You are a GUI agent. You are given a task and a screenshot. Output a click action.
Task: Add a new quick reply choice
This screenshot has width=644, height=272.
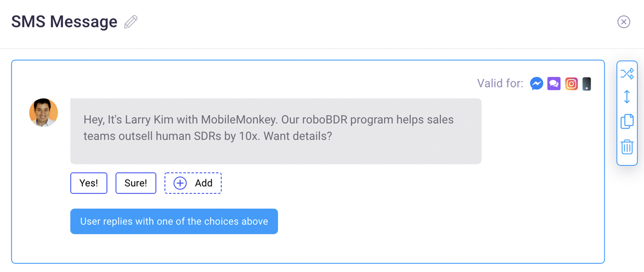point(193,183)
